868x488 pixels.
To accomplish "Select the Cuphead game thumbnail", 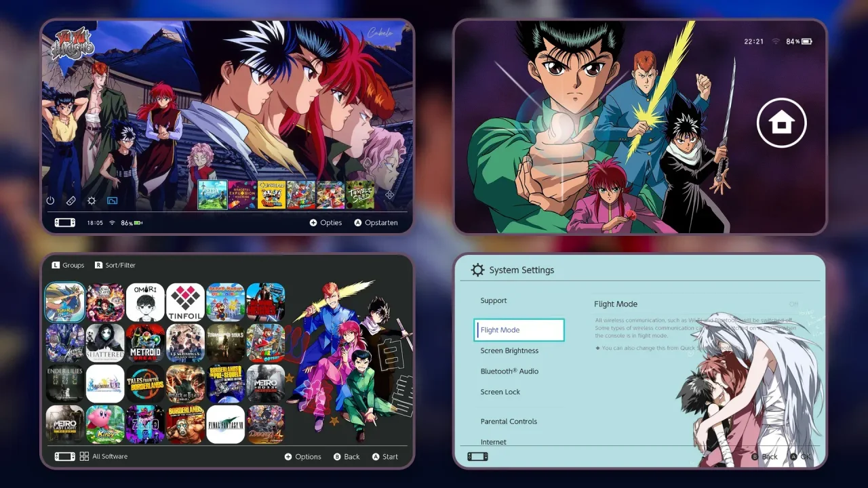I will 271,195.
